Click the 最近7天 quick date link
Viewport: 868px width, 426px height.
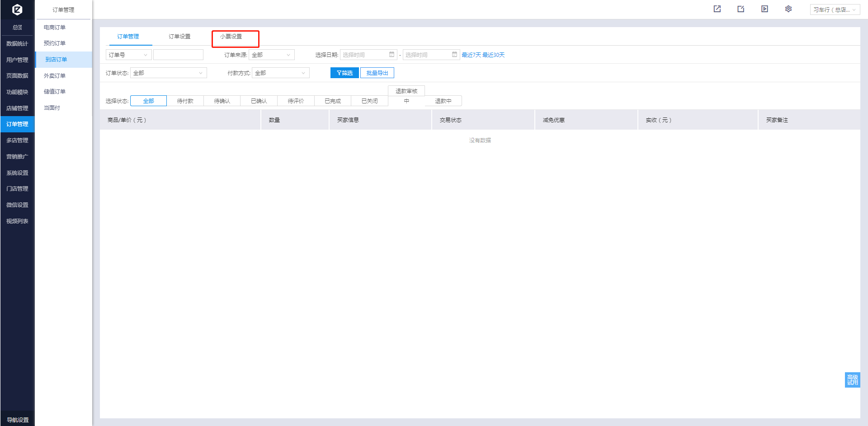(x=471, y=55)
